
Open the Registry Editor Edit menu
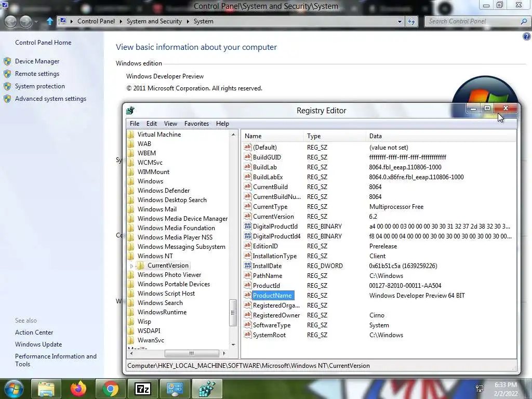(151, 124)
